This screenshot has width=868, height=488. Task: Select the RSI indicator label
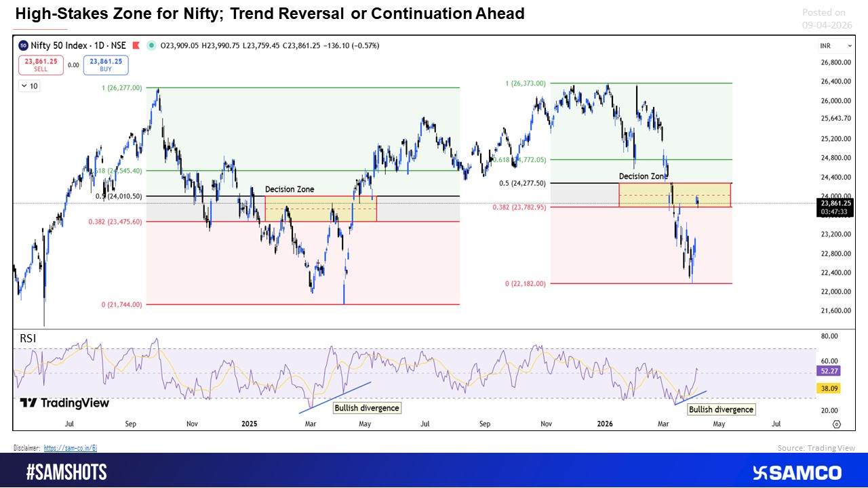point(28,338)
